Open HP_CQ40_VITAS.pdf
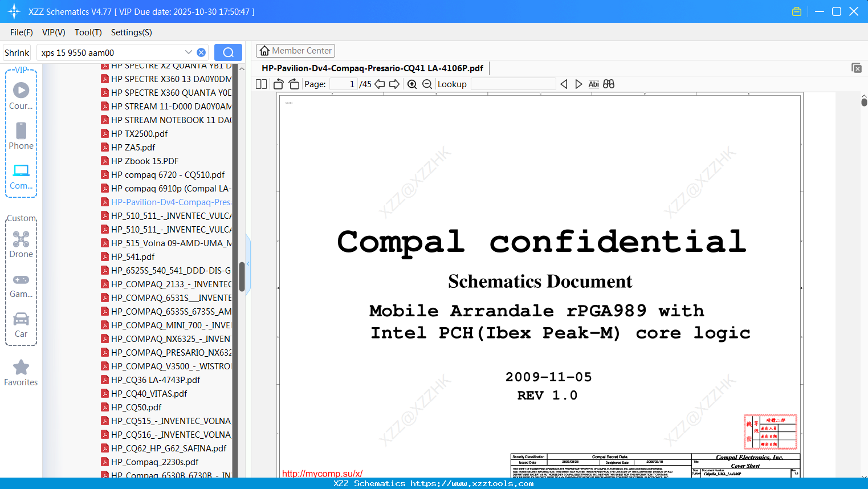 [144, 393]
